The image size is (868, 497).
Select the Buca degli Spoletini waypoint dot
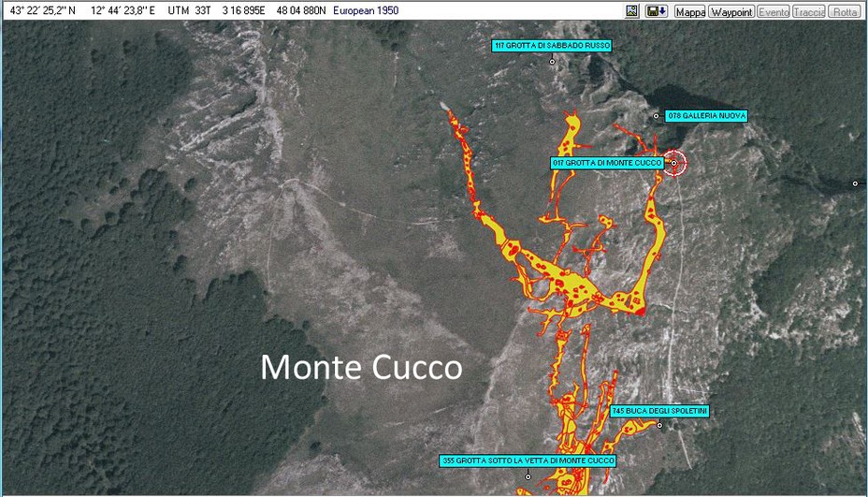pyautogui.click(x=659, y=426)
